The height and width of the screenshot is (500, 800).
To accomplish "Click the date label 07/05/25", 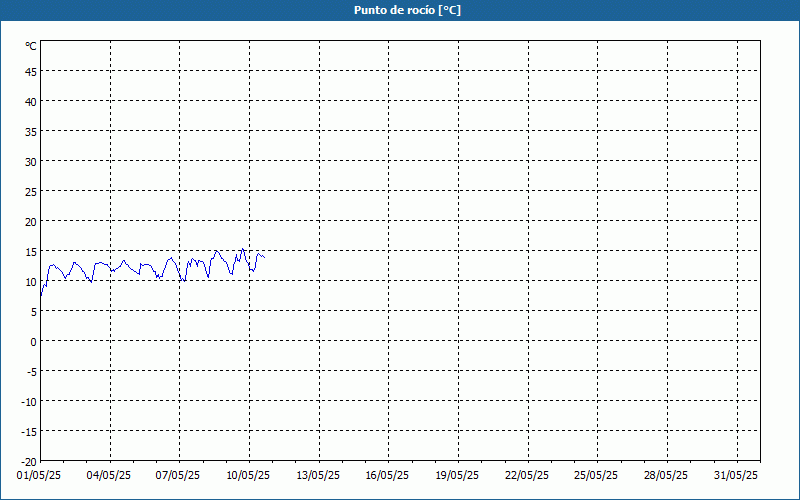I will (x=178, y=476).
